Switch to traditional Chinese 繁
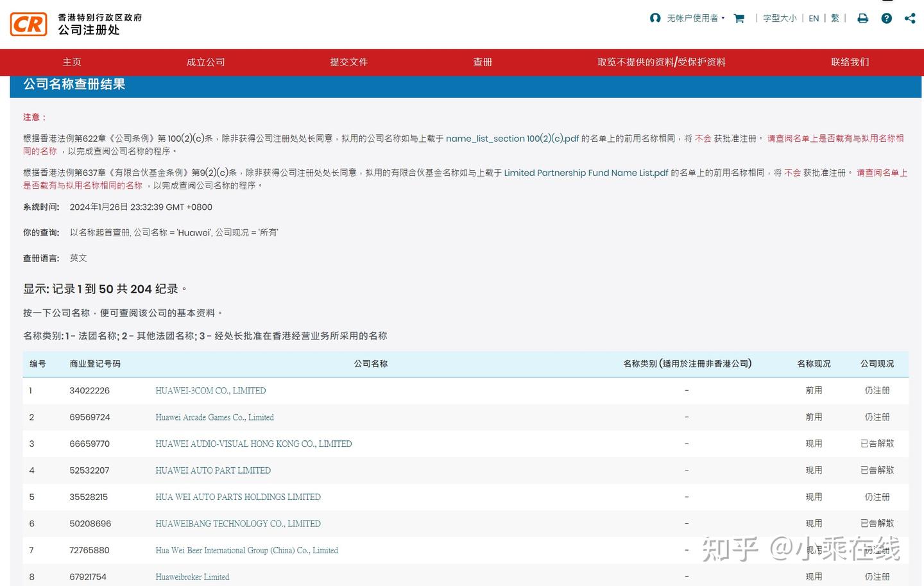The image size is (924, 586). click(834, 18)
